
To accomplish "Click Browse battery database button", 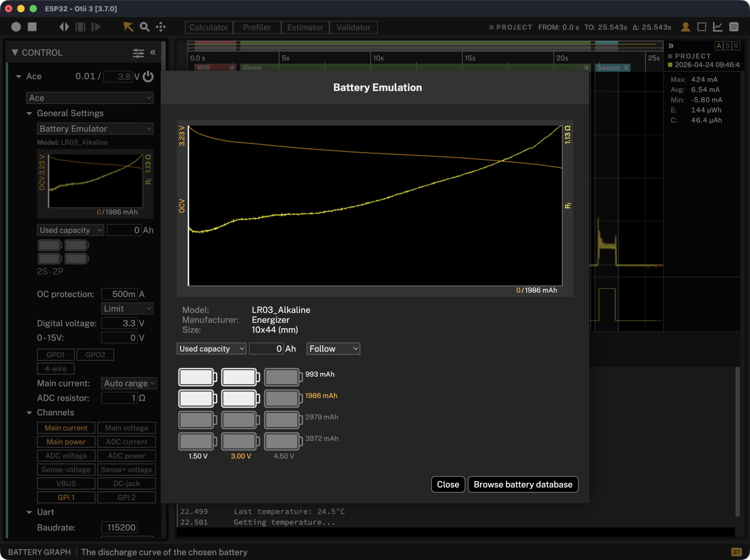I will tap(523, 484).
